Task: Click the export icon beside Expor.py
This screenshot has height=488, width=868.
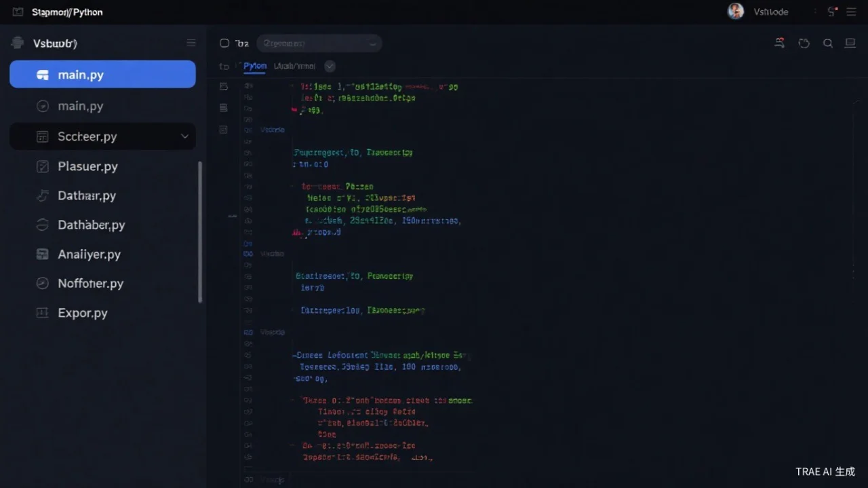Action: (x=42, y=313)
